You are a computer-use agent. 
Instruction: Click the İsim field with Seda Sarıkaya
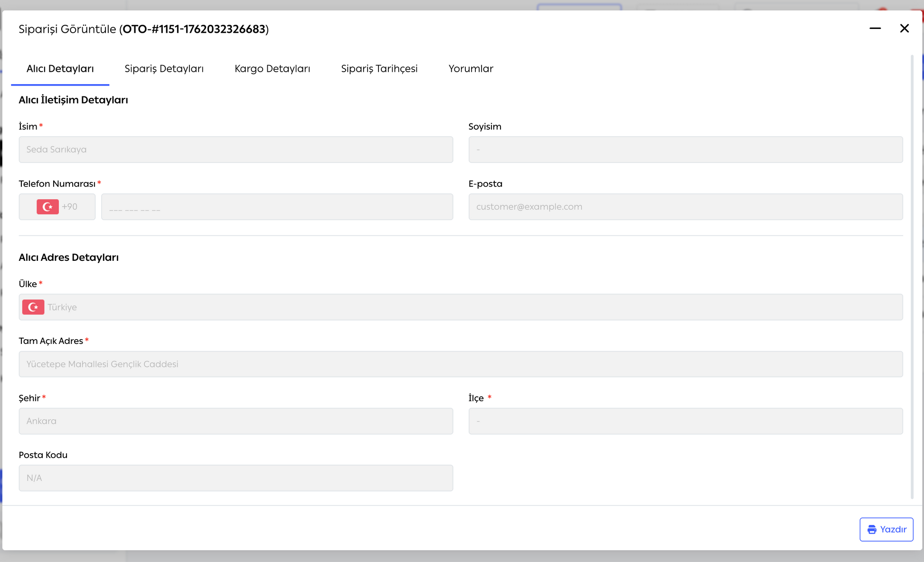tap(236, 150)
